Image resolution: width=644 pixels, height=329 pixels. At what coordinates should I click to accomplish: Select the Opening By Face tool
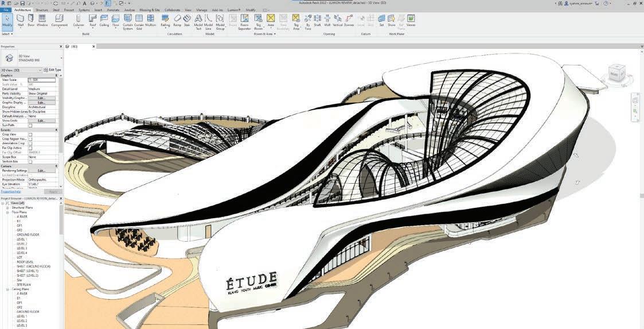[308, 22]
